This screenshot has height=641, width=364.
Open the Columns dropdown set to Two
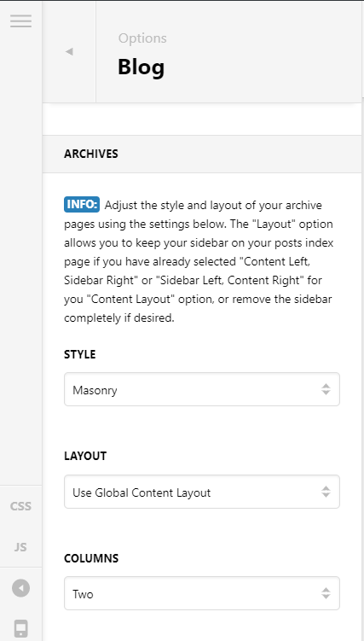pos(202,593)
